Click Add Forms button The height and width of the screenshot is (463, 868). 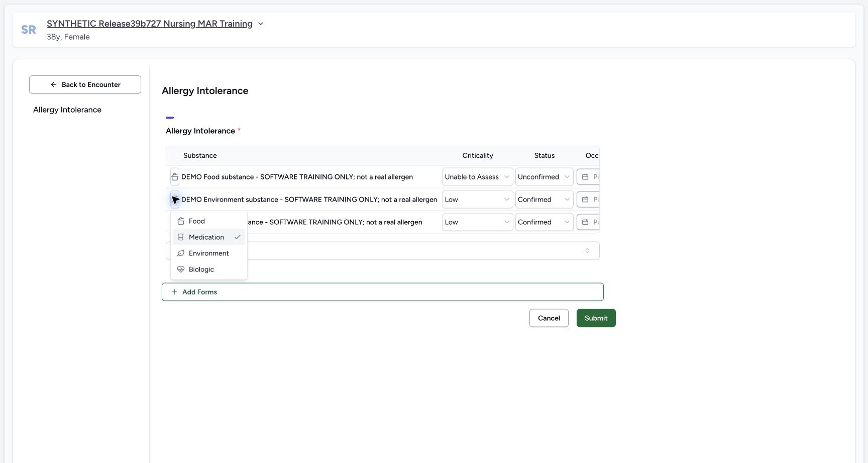382,292
